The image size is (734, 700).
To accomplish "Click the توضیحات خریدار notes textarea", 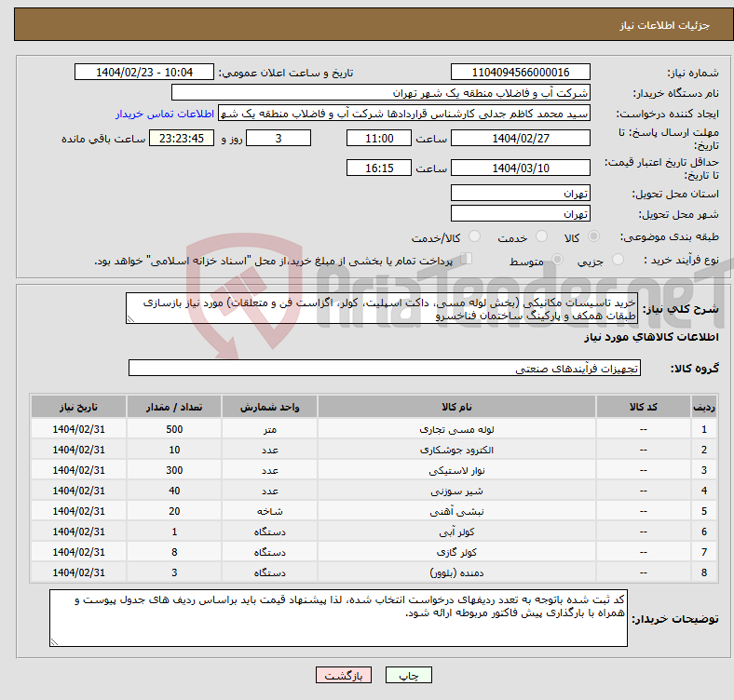I will click(x=338, y=618).
